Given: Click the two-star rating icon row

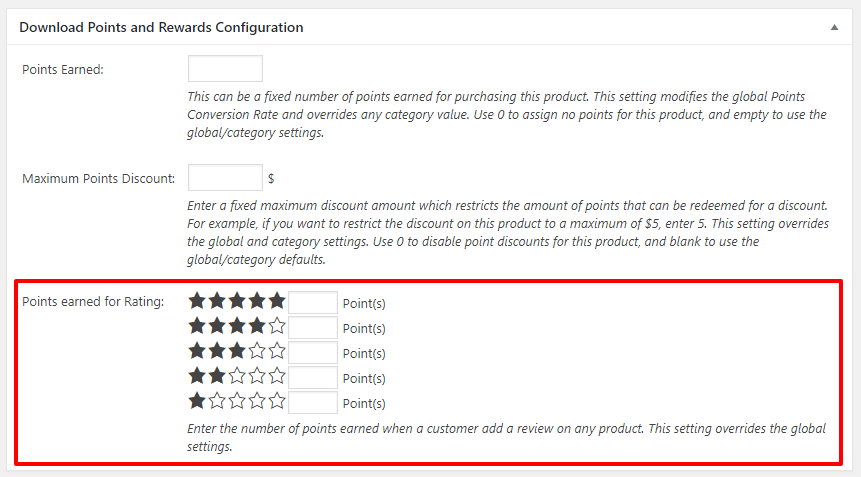Looking at the screenshot, I should coord(237,376).
